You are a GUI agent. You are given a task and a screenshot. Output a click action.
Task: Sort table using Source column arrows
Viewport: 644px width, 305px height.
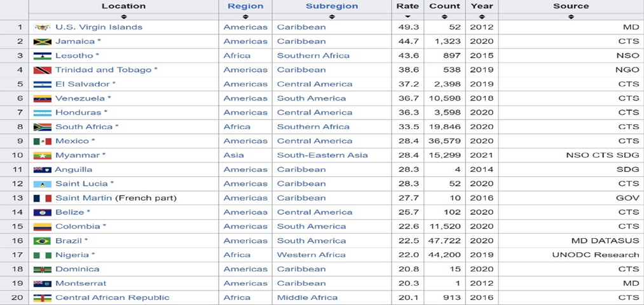pyautogui.click(x=570, y=16)
